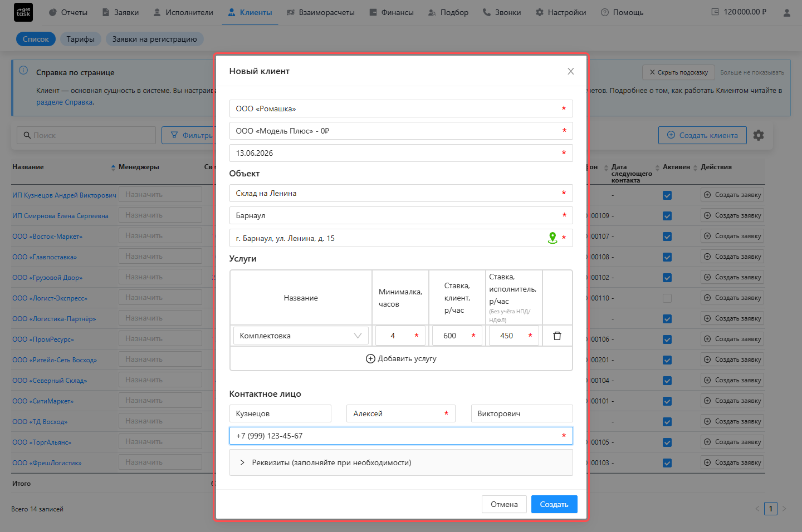Viewport: 802px width, 532px height.
Task: Click Больше не показывать
Action: point(752,72)
